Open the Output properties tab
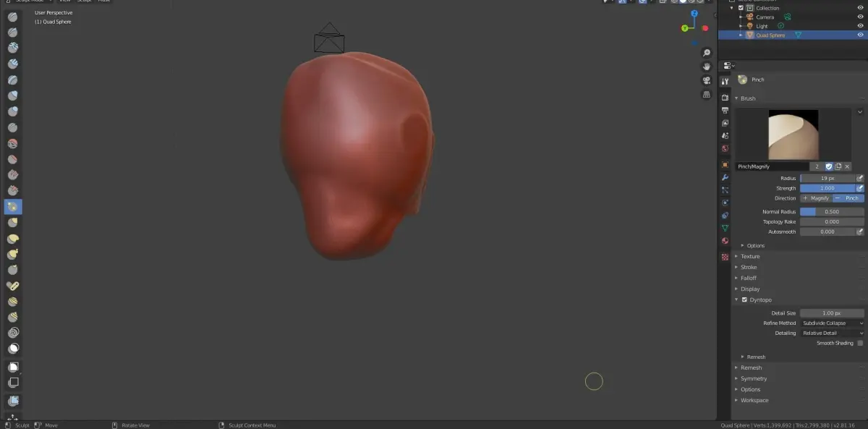The image size is (868, 429). (x=725, y=110)
